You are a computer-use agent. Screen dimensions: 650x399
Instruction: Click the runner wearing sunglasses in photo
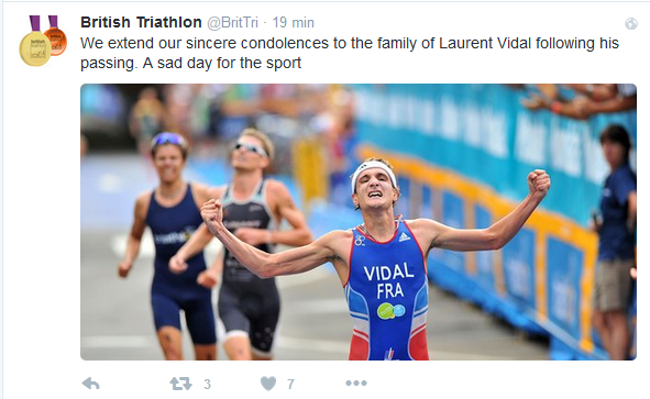click(244, 242)
